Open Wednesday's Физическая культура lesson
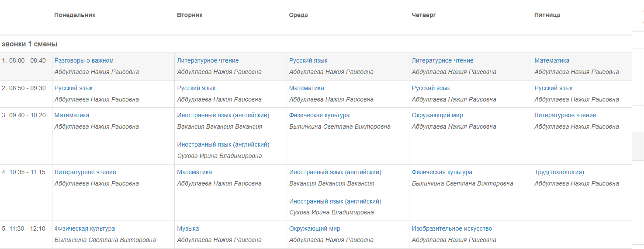 tap(319, 115)
